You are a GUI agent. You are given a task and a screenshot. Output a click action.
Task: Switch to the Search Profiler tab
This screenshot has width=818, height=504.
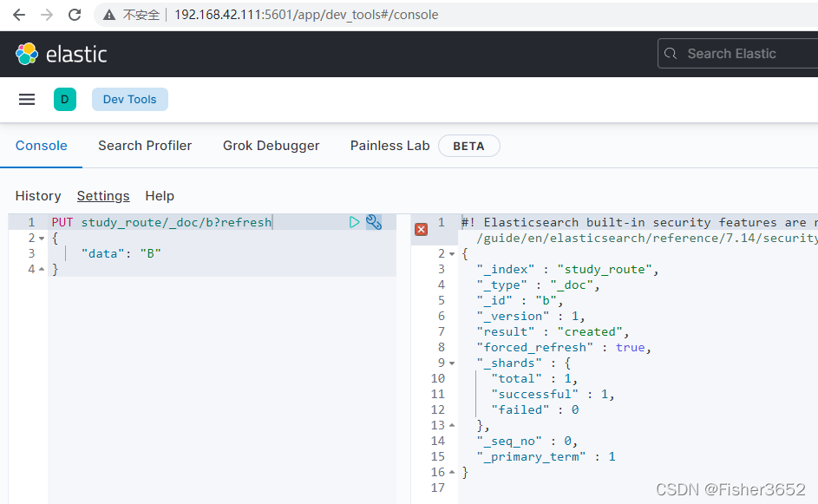(145, 146)
